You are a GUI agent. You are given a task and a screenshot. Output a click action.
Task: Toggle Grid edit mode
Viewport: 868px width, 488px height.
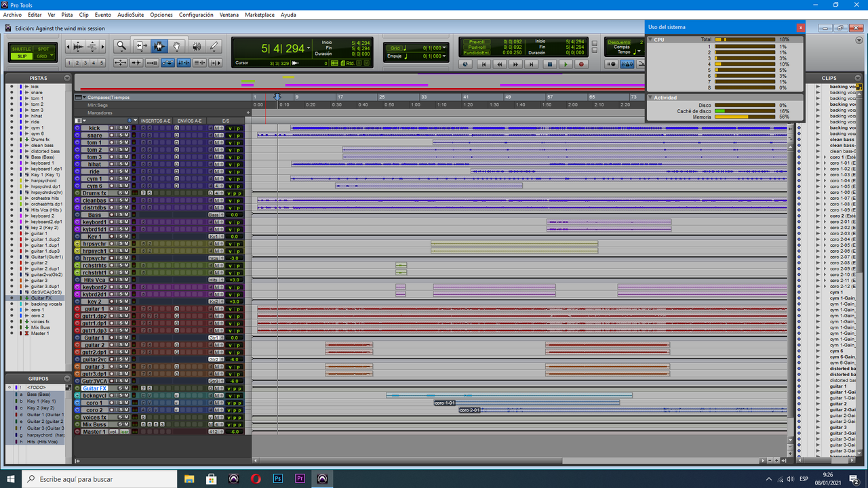(x=43, y=56)
